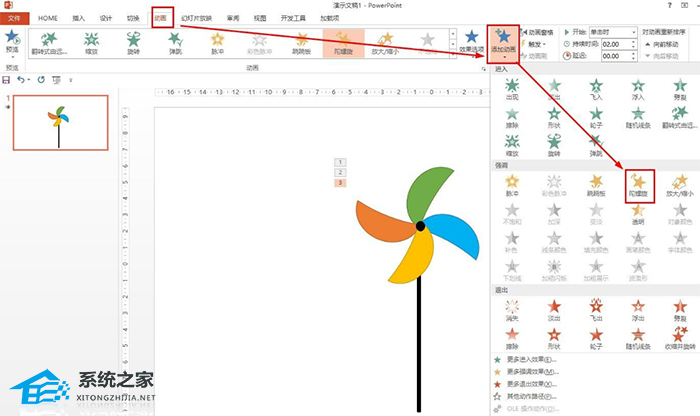
Task: Choose the 擦除 (Wipe) exit effect
Action: click(512, 339)
